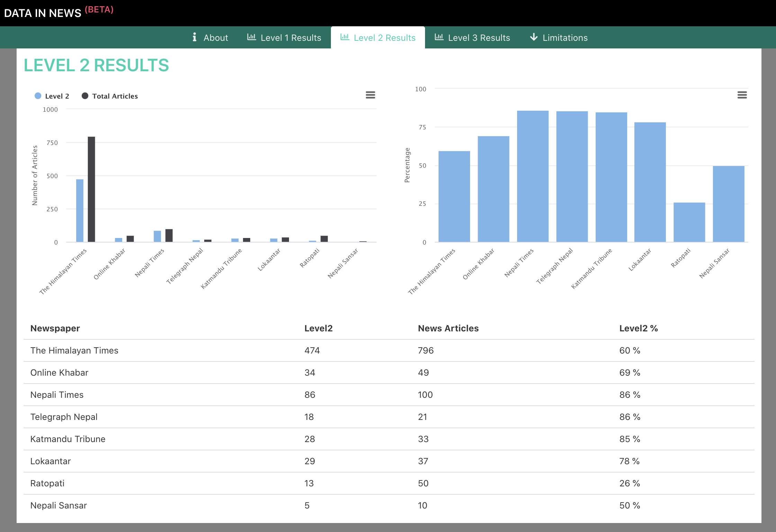Click the dark Total Articles legend marker
Screen dimensions: 776x532
[85, 96]
